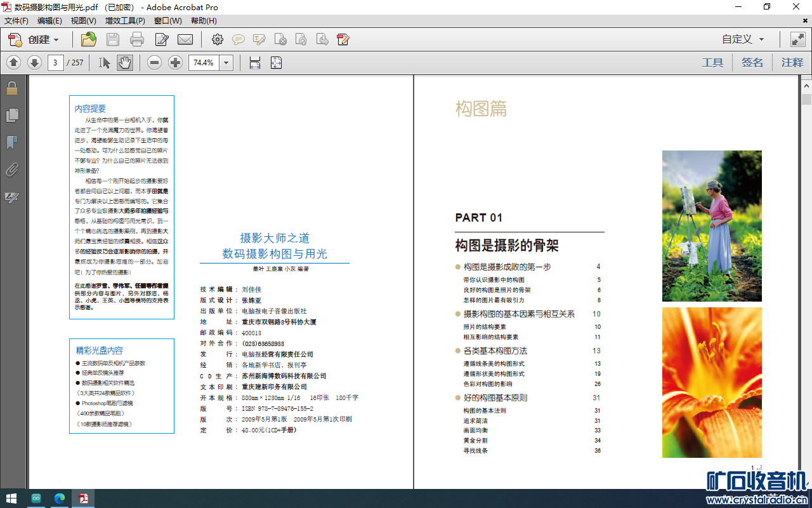Click the delete page icon
Screen dimensions: 812x508
point(280,39)
